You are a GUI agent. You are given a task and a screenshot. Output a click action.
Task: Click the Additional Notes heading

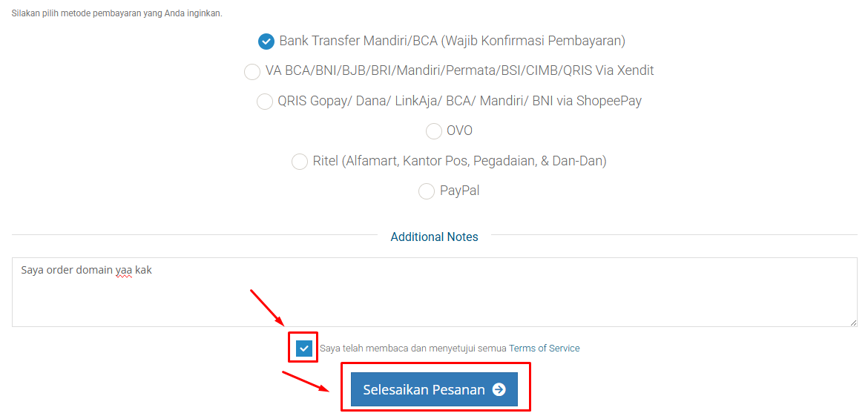(x=434, y=237)
